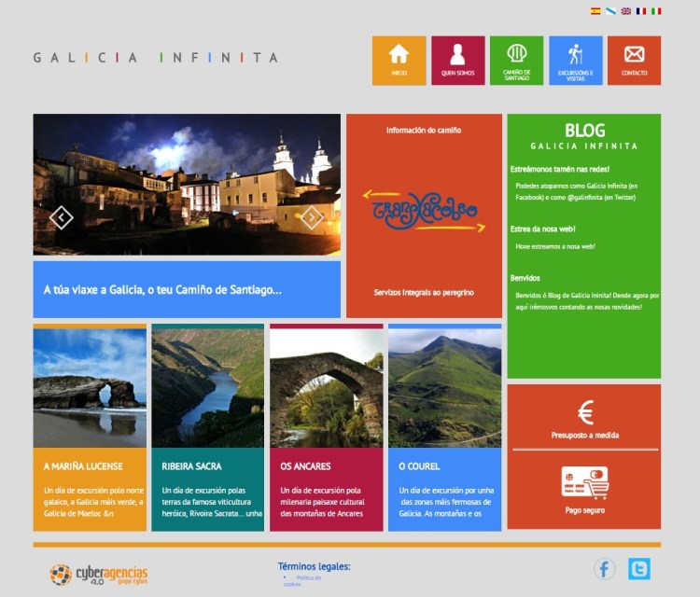Click the Presuposto a medida euro tile
The image size is (700, 597).
pos(584,417)
